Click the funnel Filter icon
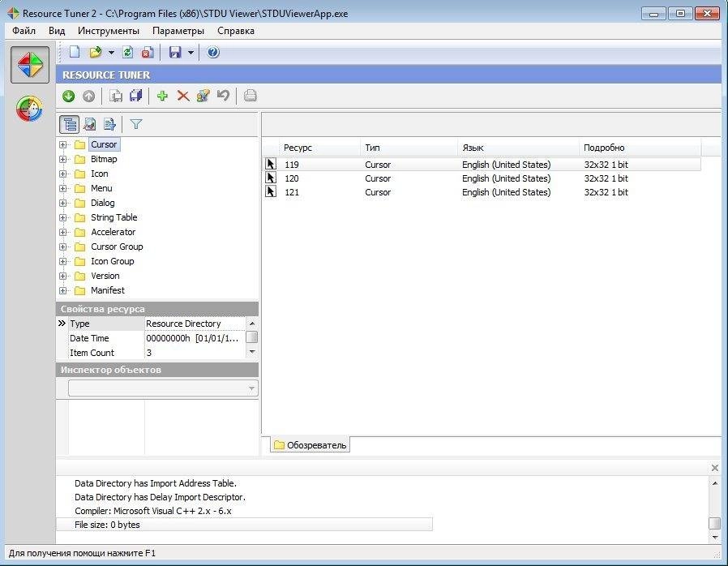Screen dimensions: 728x566 [x=135, y=124]
